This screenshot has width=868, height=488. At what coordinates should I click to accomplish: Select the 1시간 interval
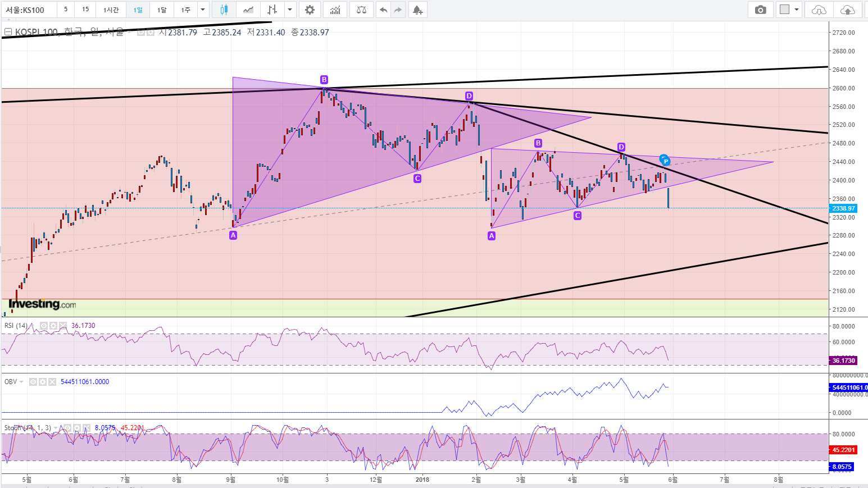[111, 10]
